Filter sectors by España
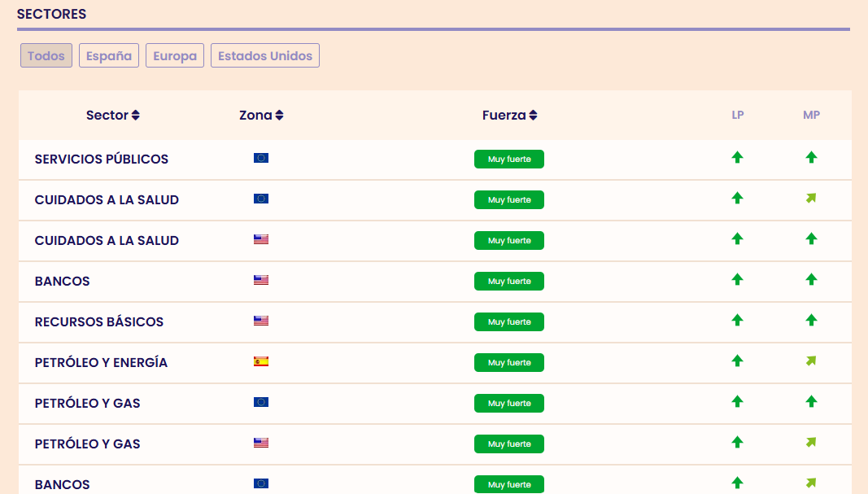 109,56
